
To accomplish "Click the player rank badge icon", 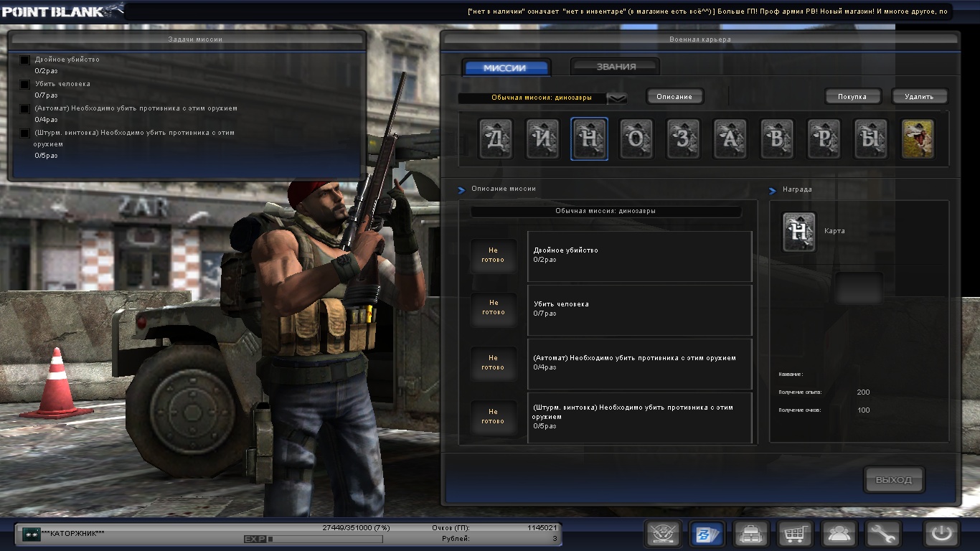I will (31, 534).
